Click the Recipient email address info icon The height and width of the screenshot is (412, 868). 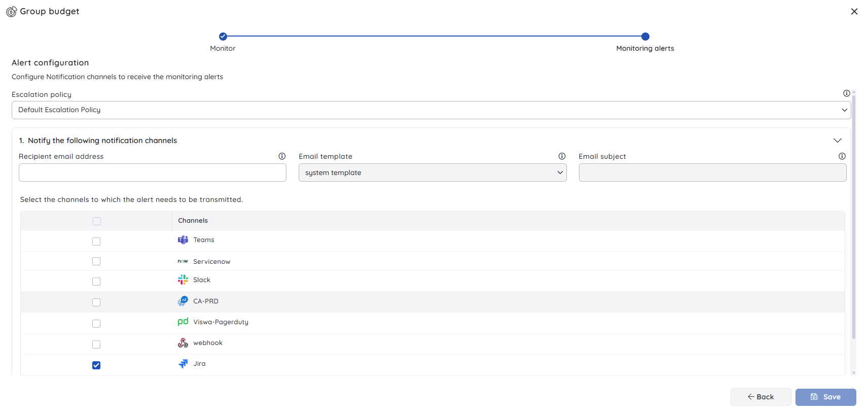coord(282,156)
